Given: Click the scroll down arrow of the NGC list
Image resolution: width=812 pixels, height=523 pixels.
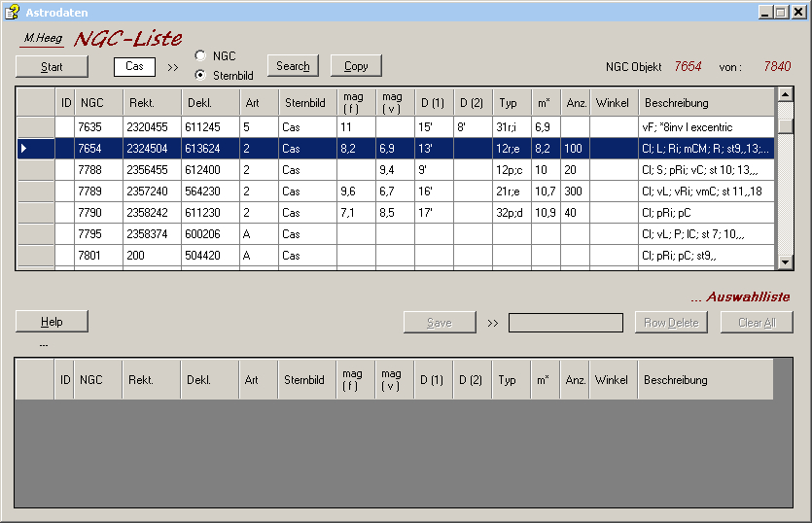Looking at the screenshot, I should (x=785, y=262).
